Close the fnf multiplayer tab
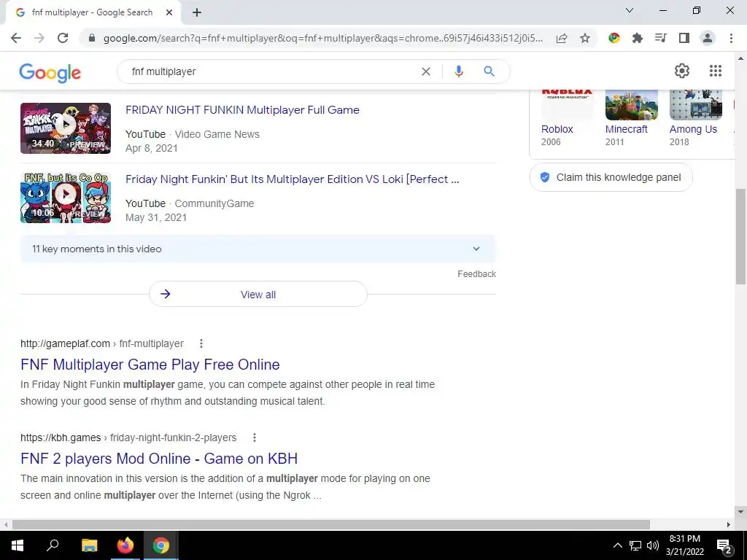The image size is (747, 560). click(x=169, y=12)
